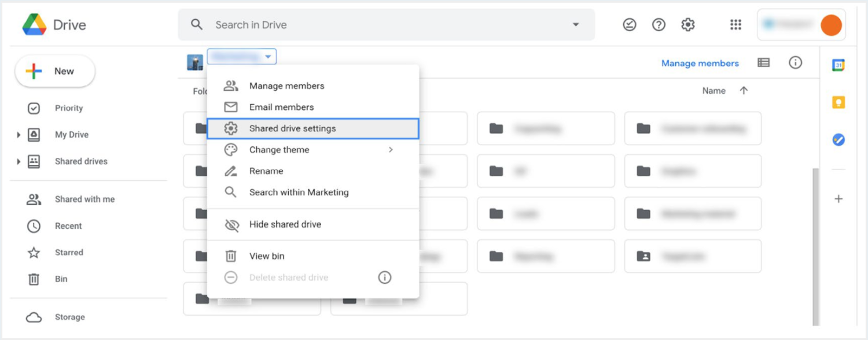
Task: Click the Google Drive logo
Action: tap(34, 25)
